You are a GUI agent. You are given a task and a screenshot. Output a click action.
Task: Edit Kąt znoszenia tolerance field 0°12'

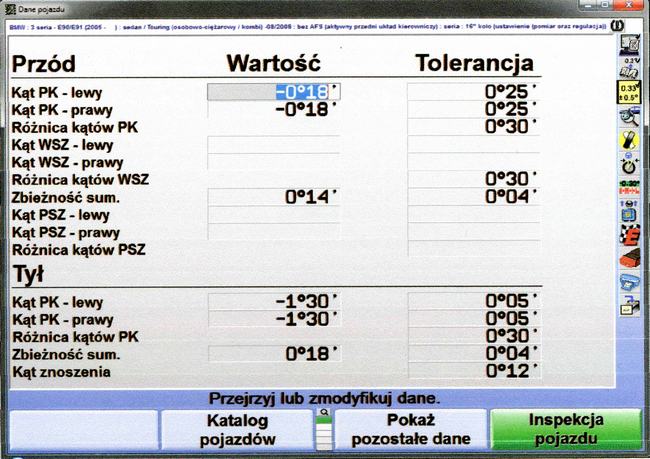click(475, 371)
